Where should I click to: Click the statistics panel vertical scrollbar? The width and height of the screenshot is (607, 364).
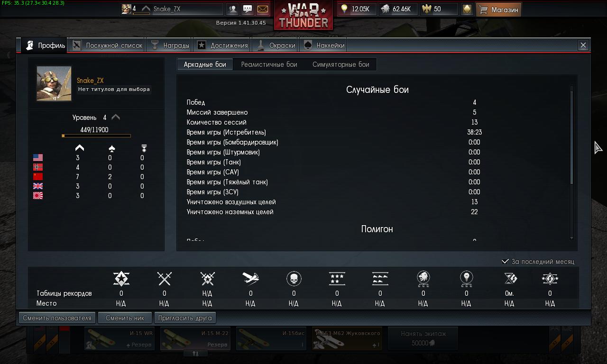(571, 136)
